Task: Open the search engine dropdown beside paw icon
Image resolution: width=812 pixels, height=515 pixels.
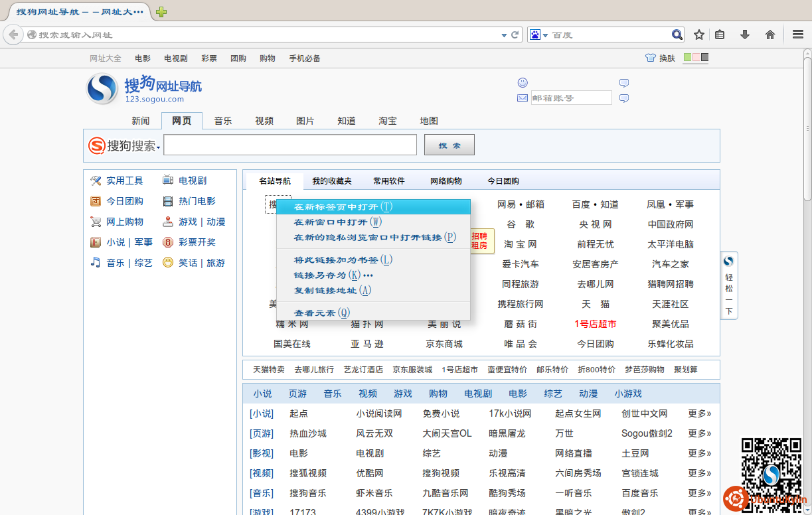Action: 545,35
